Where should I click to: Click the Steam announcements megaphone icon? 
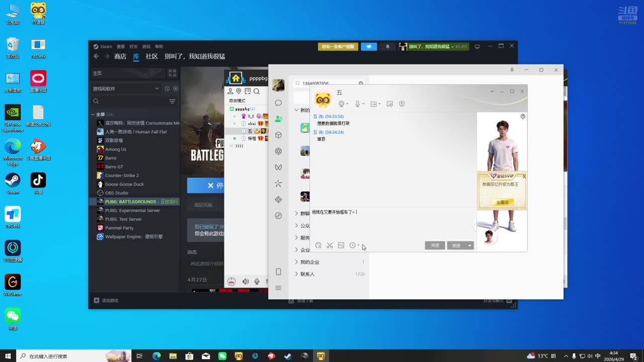[369, 46]
